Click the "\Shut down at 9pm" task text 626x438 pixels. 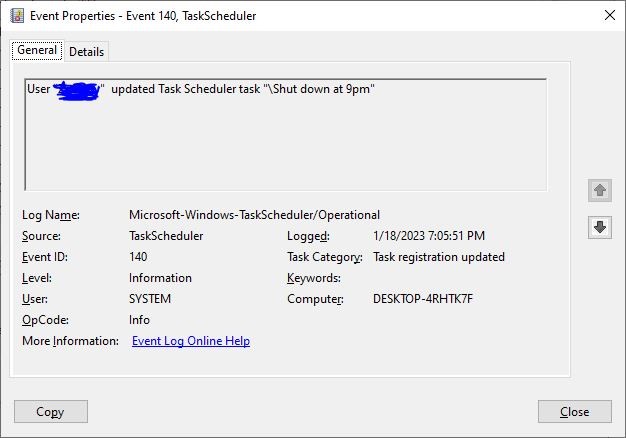(x=319, y=89)
